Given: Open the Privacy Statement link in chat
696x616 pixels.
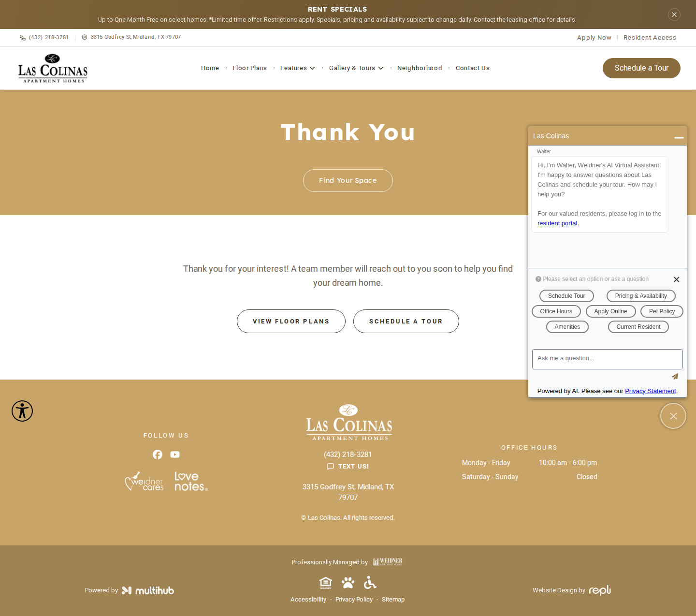Looking at the screenshot, I should tap(651, 391).
